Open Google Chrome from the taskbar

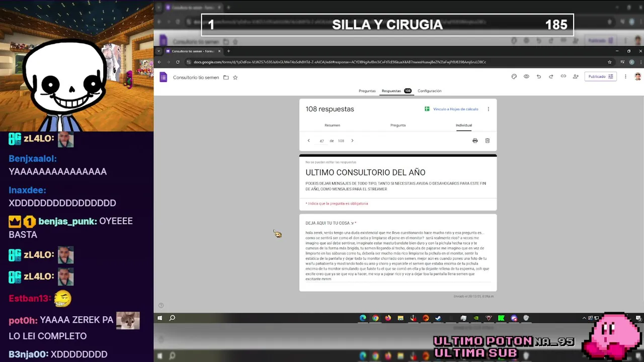375,318
